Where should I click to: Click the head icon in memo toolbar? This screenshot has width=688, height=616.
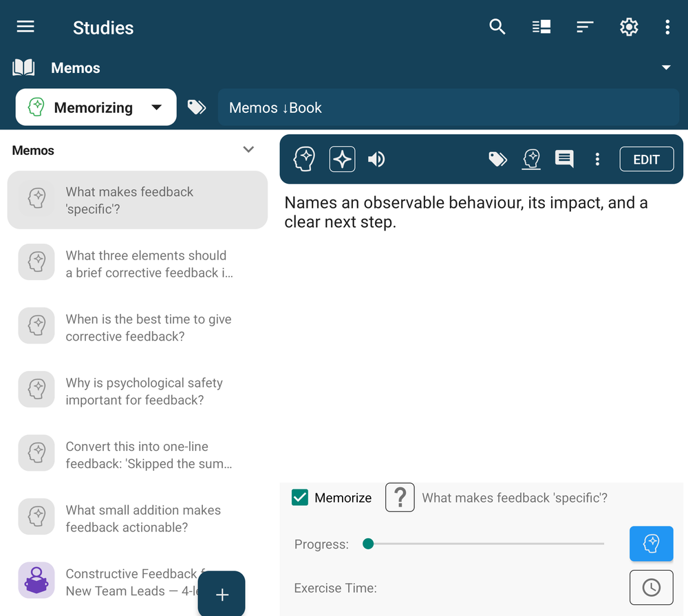[x=304, y=159]
